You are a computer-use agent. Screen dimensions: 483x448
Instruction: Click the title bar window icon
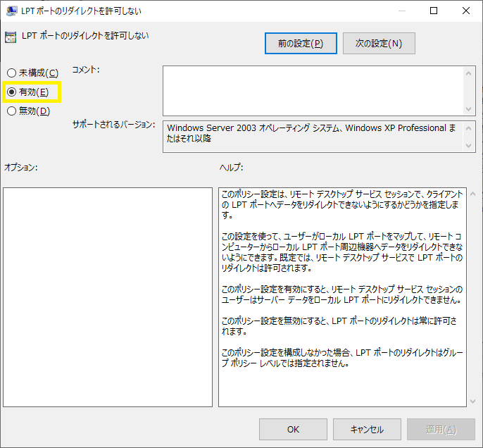click(x=11, y=11)
